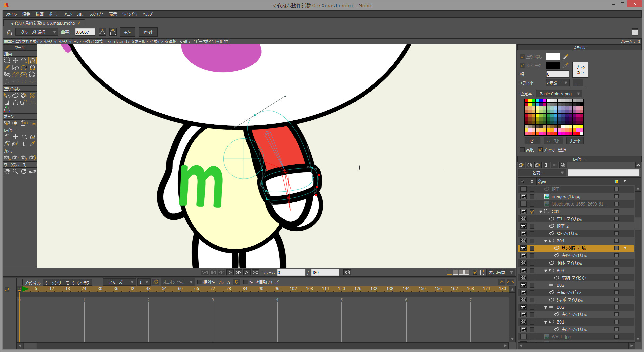This screenshot has height=352, width=644.
Task: Select the Text layer tool
Action: [24, 144]
